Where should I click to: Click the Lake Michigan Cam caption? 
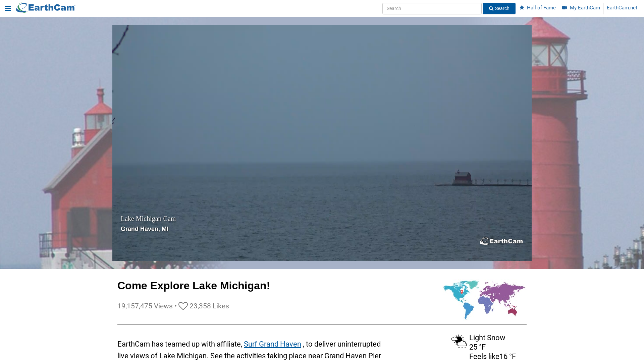148,219
